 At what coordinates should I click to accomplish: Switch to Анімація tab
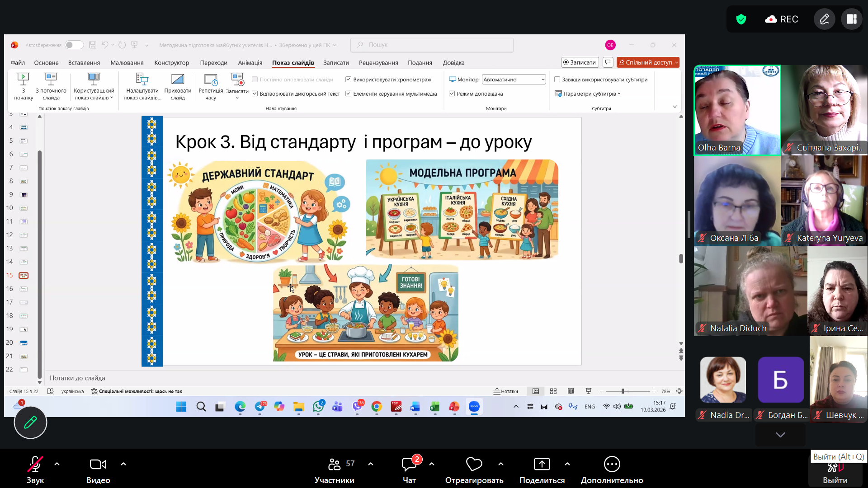point(250,63)
